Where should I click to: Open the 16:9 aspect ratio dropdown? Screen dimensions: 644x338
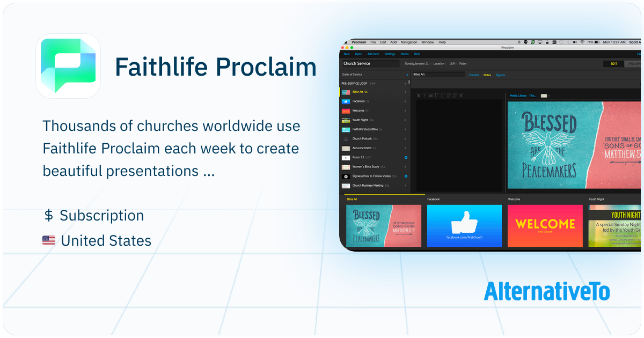[453, 64]
